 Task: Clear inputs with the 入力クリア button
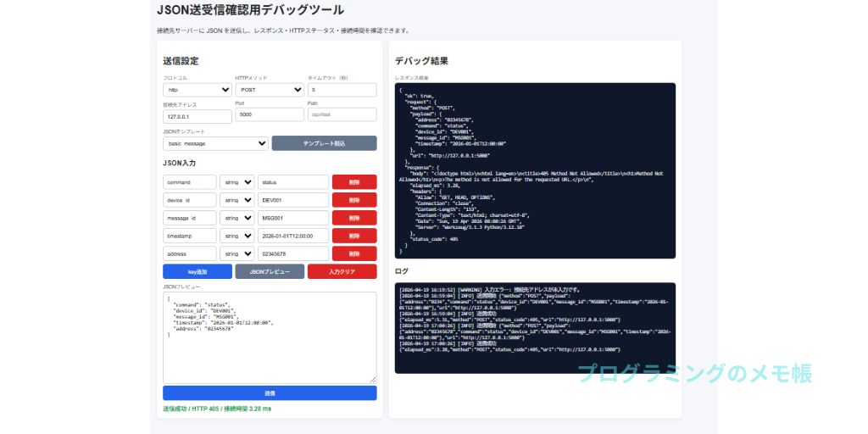point(342,272)
